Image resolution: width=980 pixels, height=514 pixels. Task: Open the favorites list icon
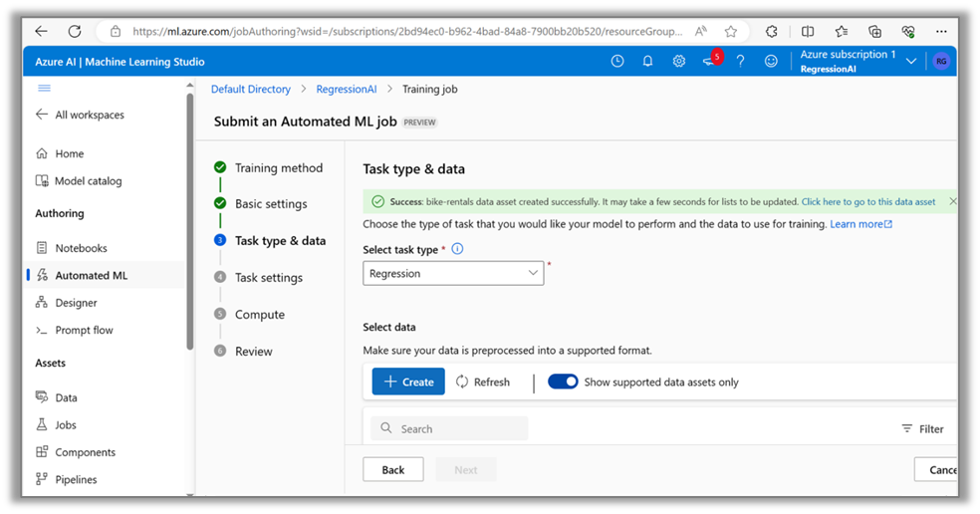coord(842,31)
